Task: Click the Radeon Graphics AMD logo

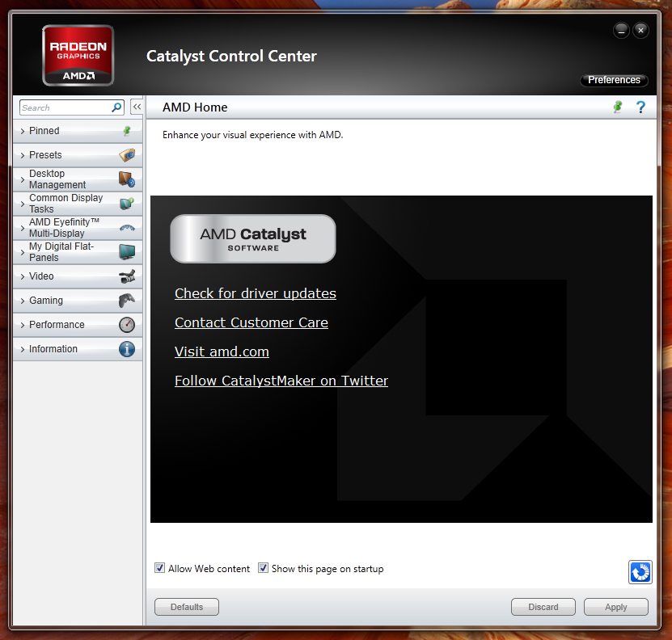Action: [78, 55]
